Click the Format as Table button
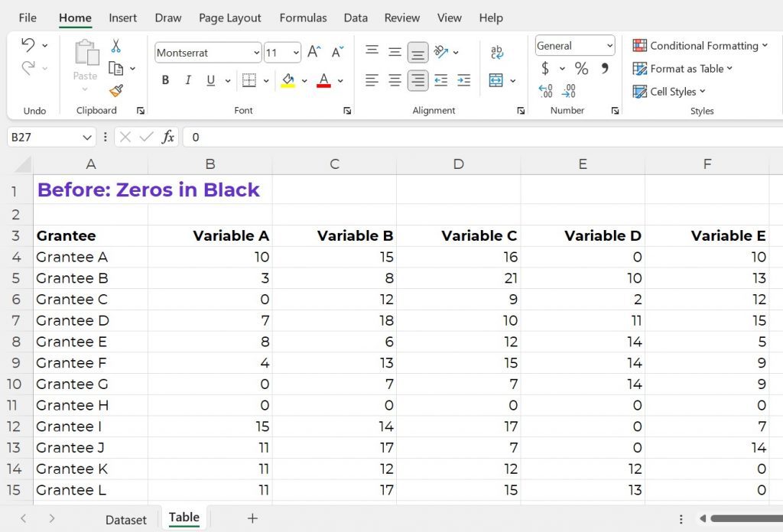The image size is (783, 532). (x=682, y=68)
